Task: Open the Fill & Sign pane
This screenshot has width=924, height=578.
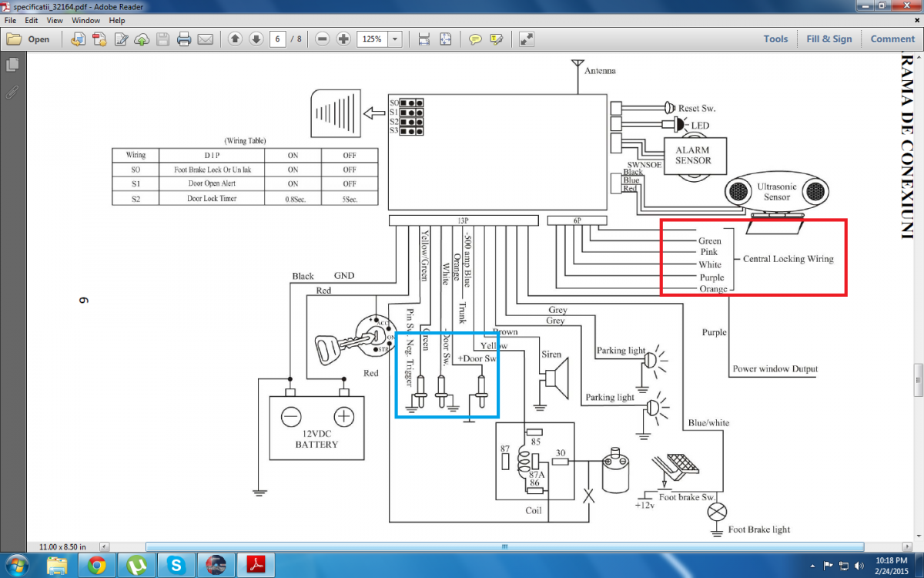Action: click(829, 39)
